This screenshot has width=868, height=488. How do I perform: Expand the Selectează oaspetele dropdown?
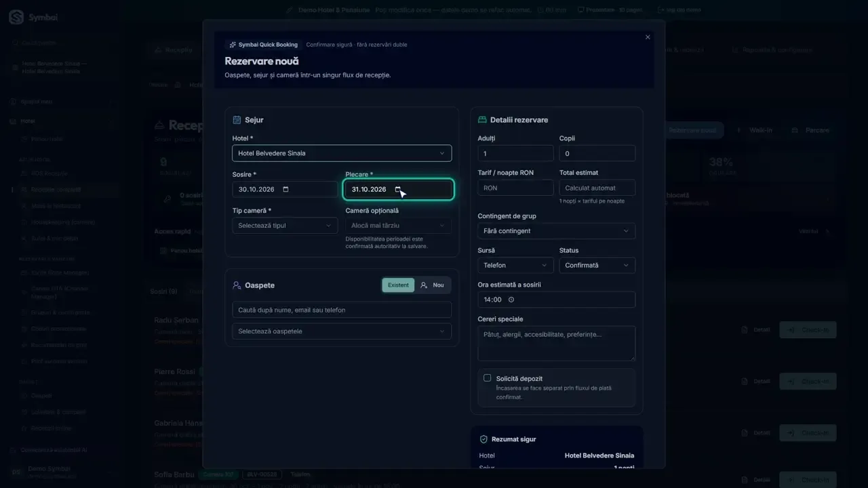342,331
